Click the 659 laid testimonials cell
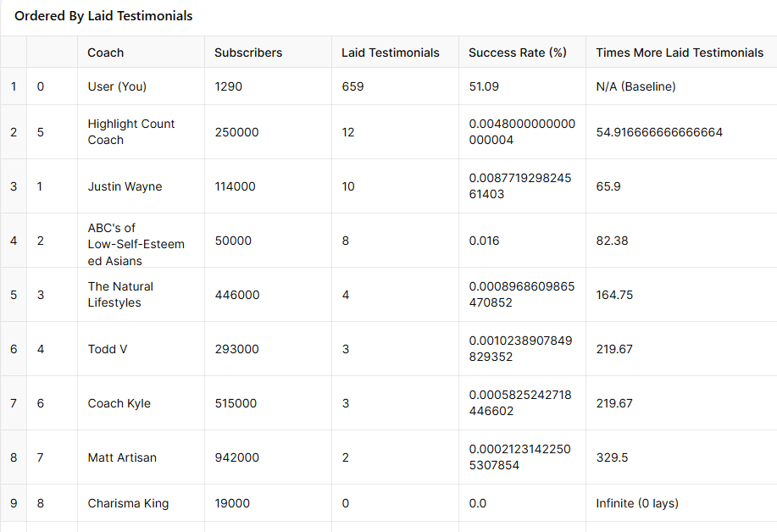This screenshot has width=777, height=532. [352, 86]
